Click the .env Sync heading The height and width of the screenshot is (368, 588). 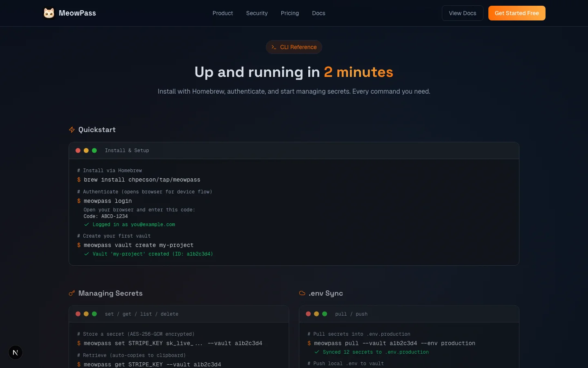pos(326,293)
